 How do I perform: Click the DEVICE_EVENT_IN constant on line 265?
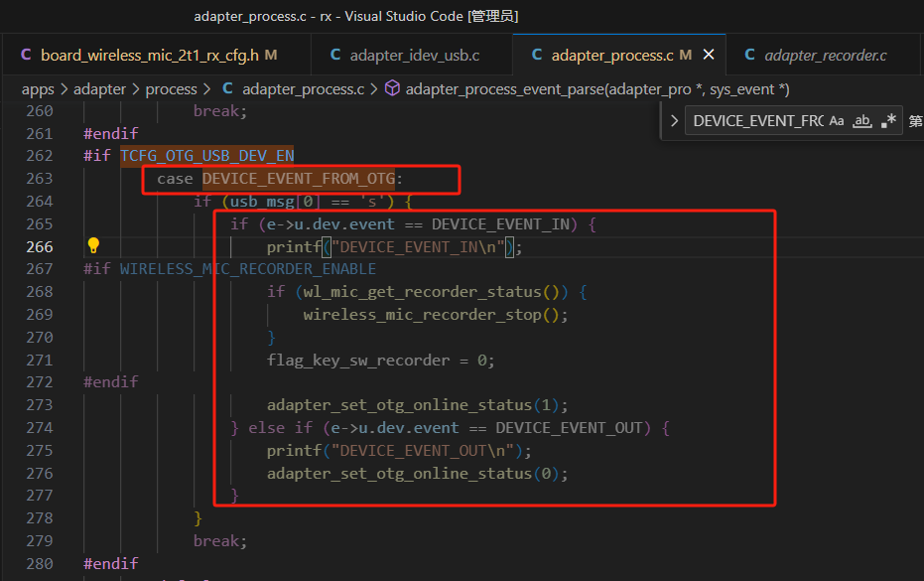[500, 224]
